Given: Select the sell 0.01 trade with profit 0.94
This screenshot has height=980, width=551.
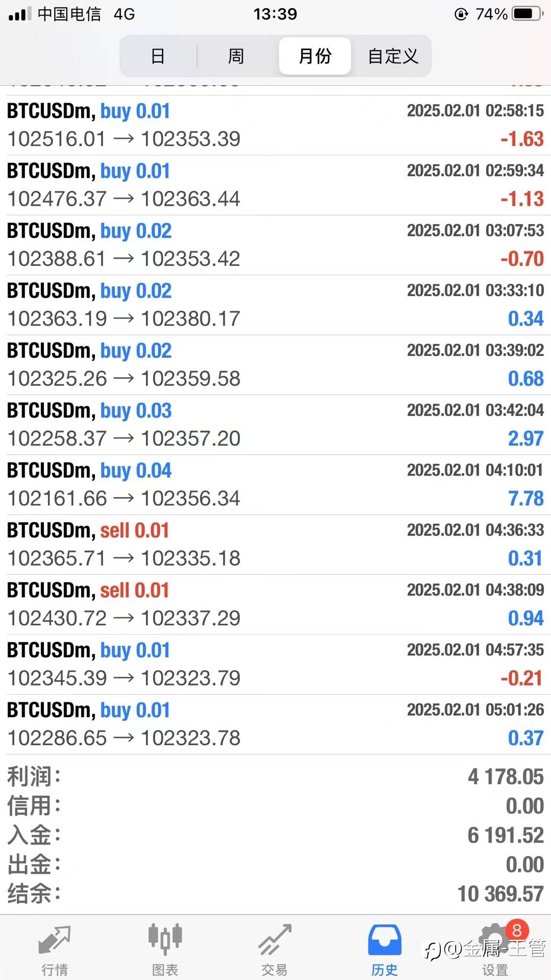Looking at the screenshot, I should [275, 604].
